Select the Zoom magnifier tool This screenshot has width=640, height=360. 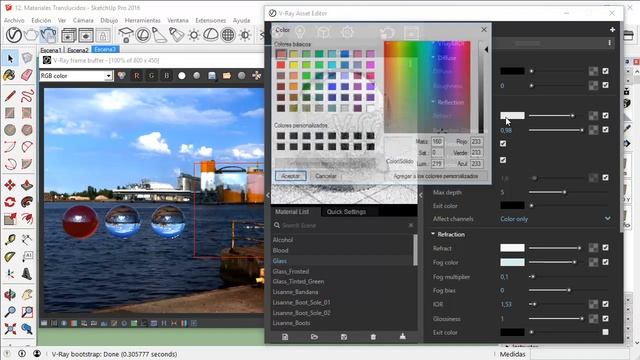[10, 312]
